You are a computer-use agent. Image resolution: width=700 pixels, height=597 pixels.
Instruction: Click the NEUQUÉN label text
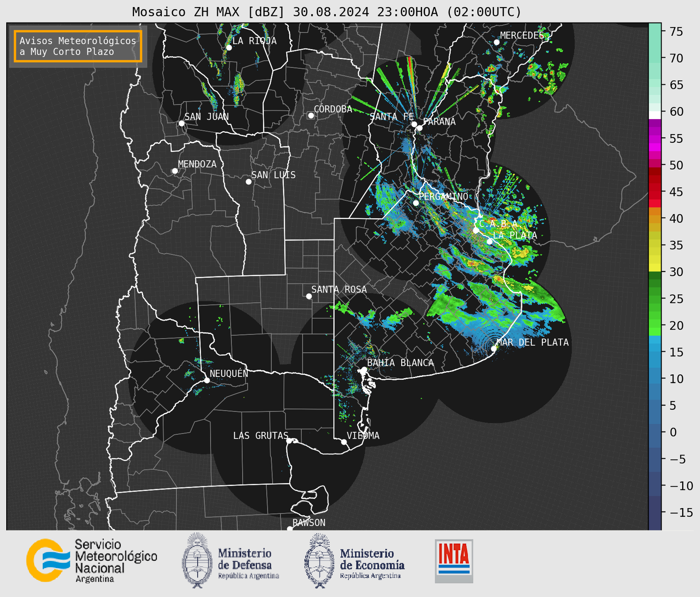pyautogui.click(x=229, y=373)
